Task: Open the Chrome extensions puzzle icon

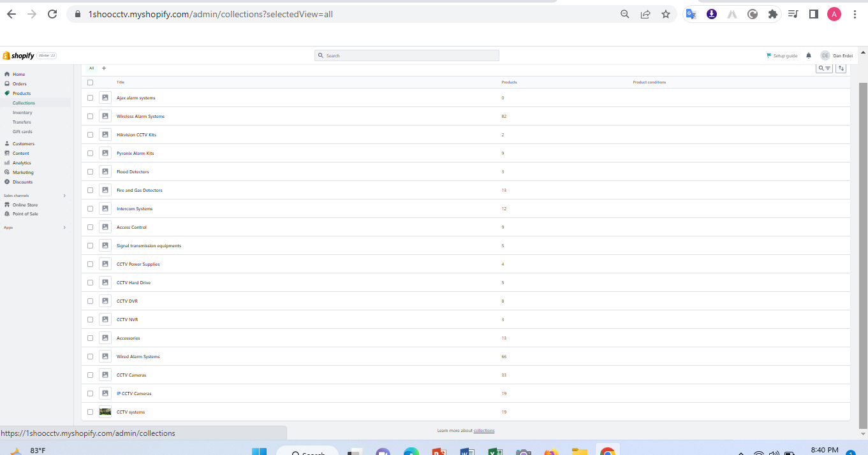Action: click(773, 14)
